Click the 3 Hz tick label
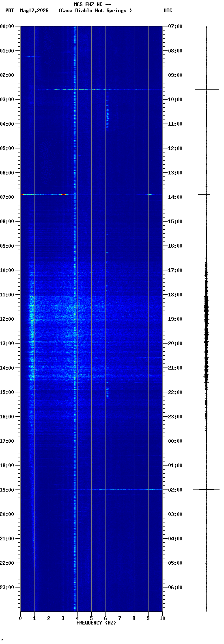 [x=63, y=618]
